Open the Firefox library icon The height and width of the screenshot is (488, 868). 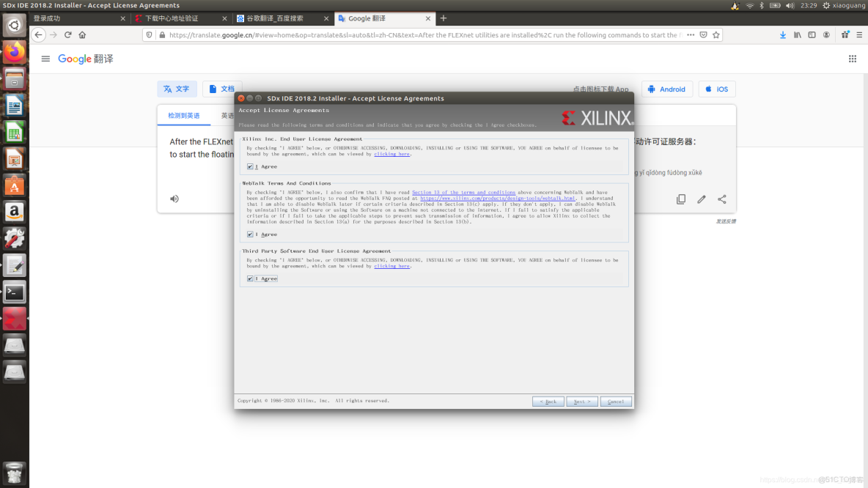tap(797, 35)
